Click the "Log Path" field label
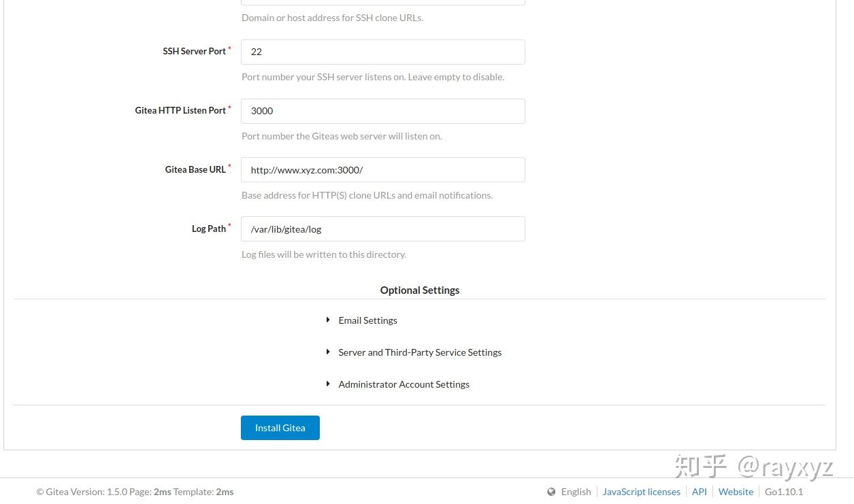This screenshot has width=854, height=504. coord(209,229)
